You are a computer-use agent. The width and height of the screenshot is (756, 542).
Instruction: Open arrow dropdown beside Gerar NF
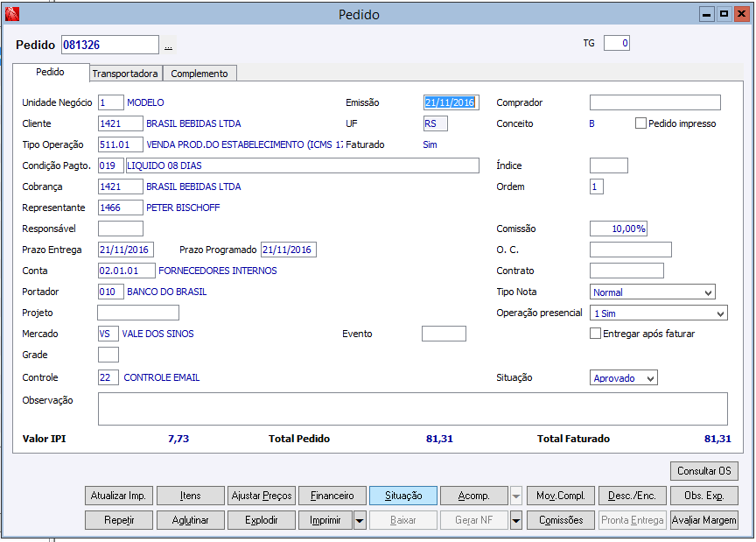[516, 520]
